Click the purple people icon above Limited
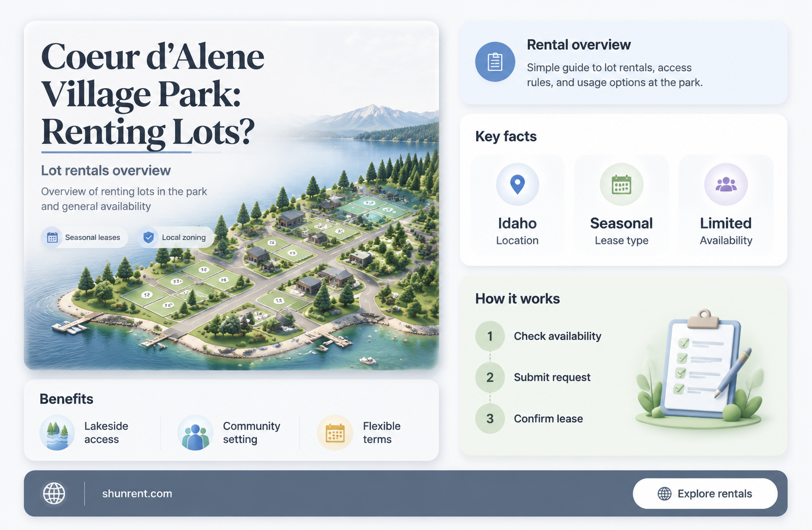This screenshot has width=812, height=530. click(726, 184)
